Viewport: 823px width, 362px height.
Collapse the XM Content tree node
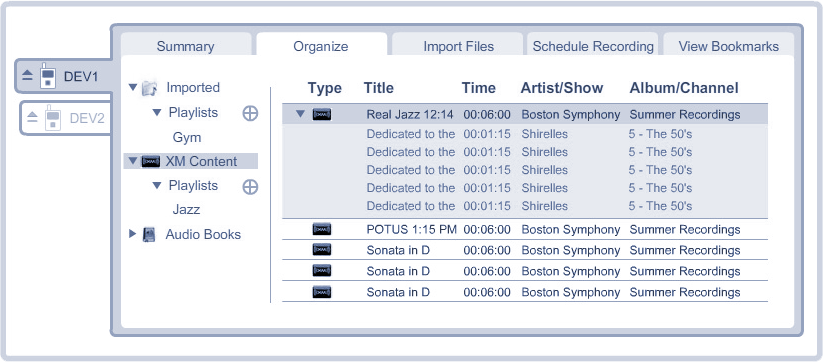click(133, 161)
